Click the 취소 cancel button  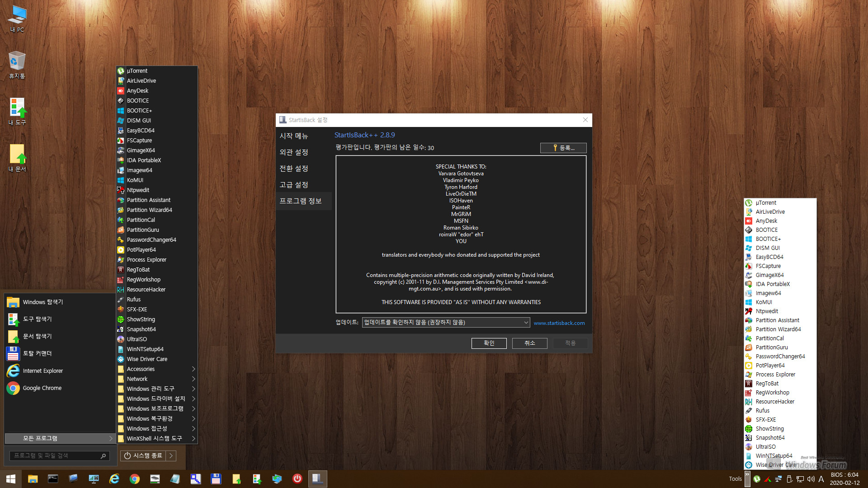coord(530,343)
